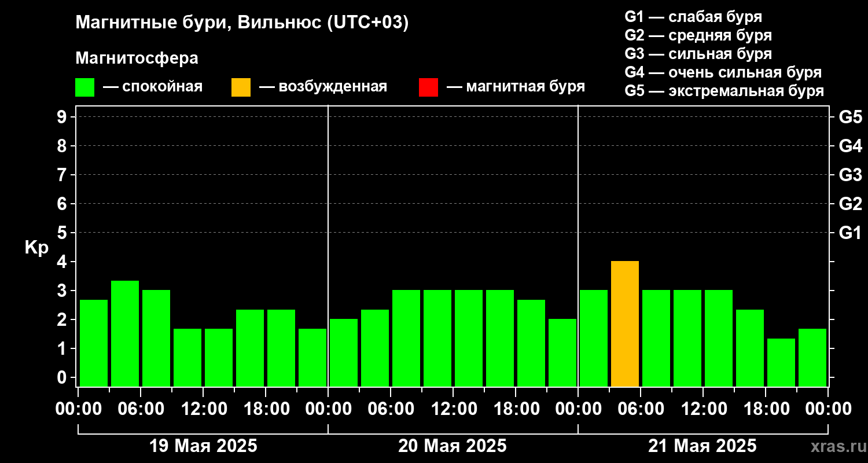
Task: Select legend line 'G5 — экстремальная буря'
Action: [x=724, y=91]
